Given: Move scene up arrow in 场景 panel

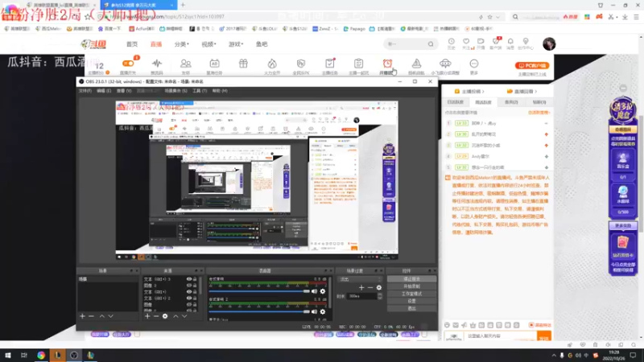Looking at the screenshot, I should click(x=102, y=316).
